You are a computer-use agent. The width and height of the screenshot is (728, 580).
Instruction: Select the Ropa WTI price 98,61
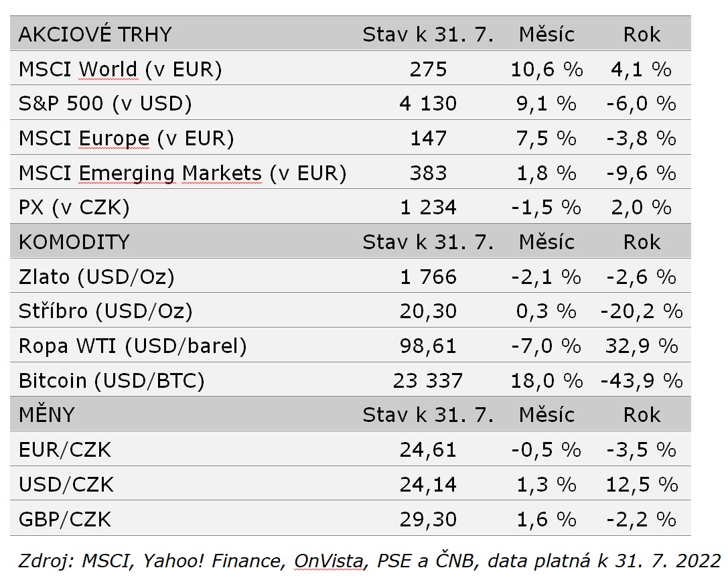pos(428,346)
